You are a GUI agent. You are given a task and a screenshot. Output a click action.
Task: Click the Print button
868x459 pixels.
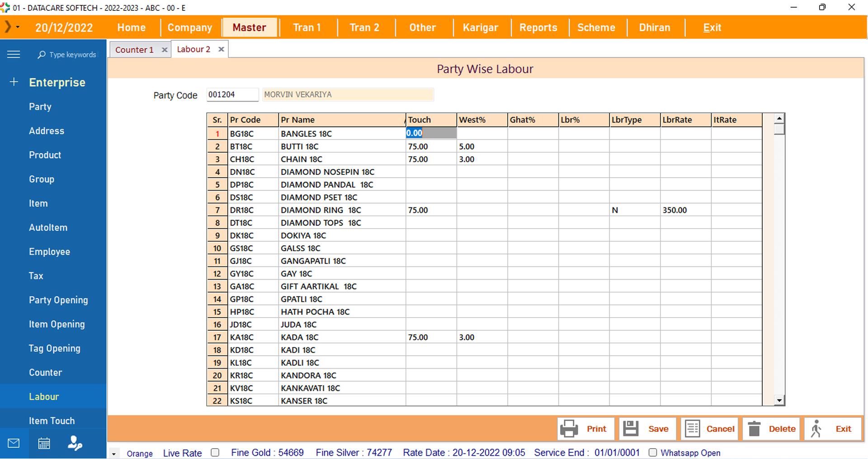coord(586,429)
